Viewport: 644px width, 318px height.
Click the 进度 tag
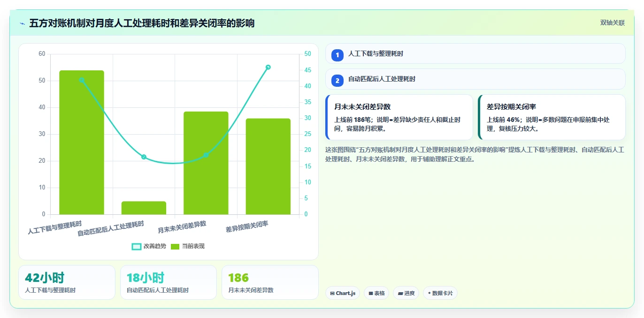pyautogui.click(x=406, y=293)
